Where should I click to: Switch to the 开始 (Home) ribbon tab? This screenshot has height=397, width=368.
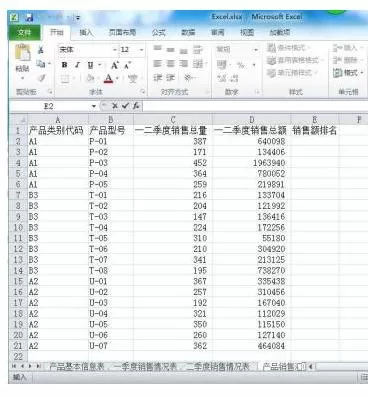pyautogui.click(x=56, y=32)
